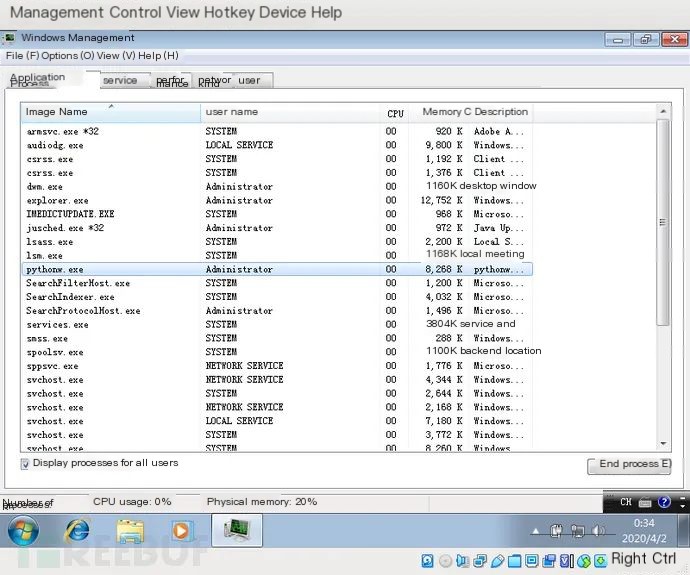Select the lsass.exe process row
The height and width of the screenshot is (575, 690).
tap(277, 242)
